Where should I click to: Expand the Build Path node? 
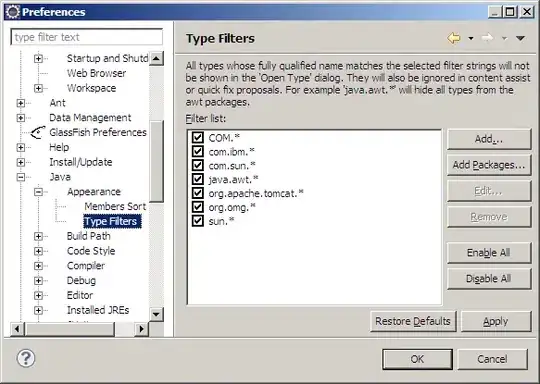click(x=38, y=236)
